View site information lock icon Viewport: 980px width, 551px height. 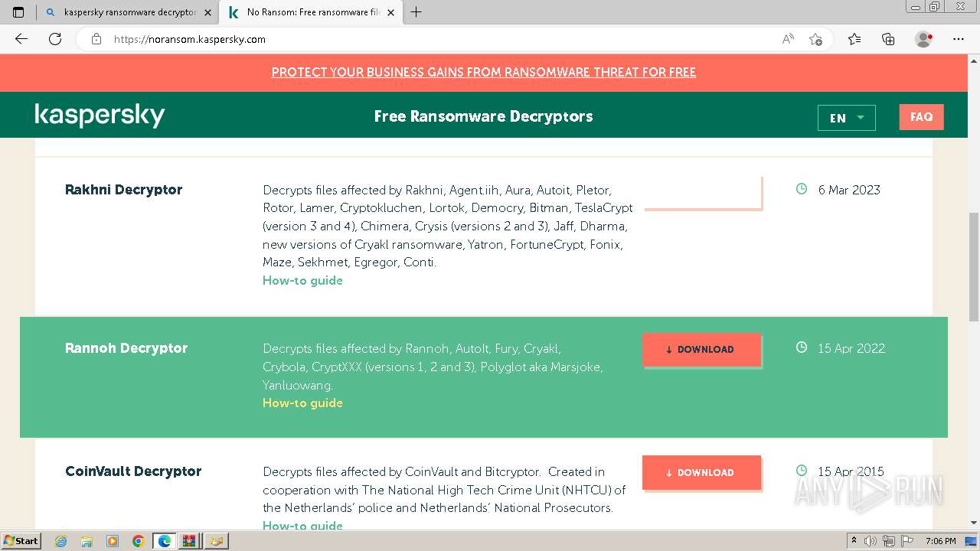[x=96, y=39]
